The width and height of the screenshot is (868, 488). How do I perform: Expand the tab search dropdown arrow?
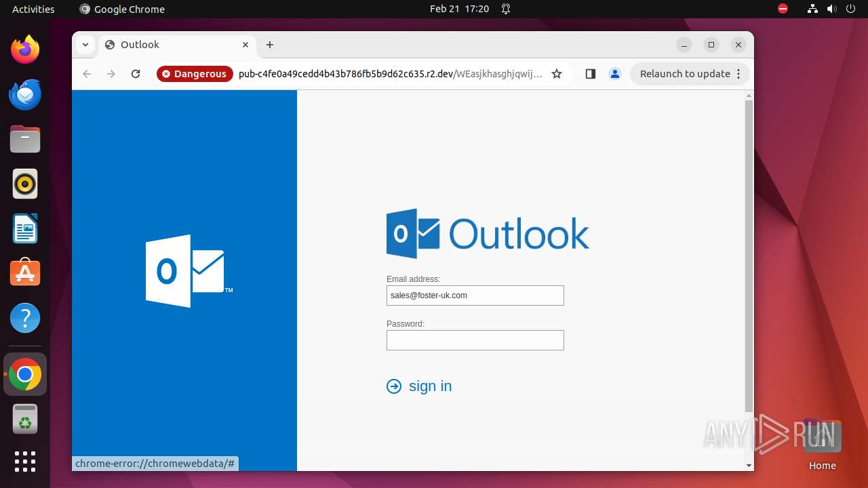coord(85,45)
